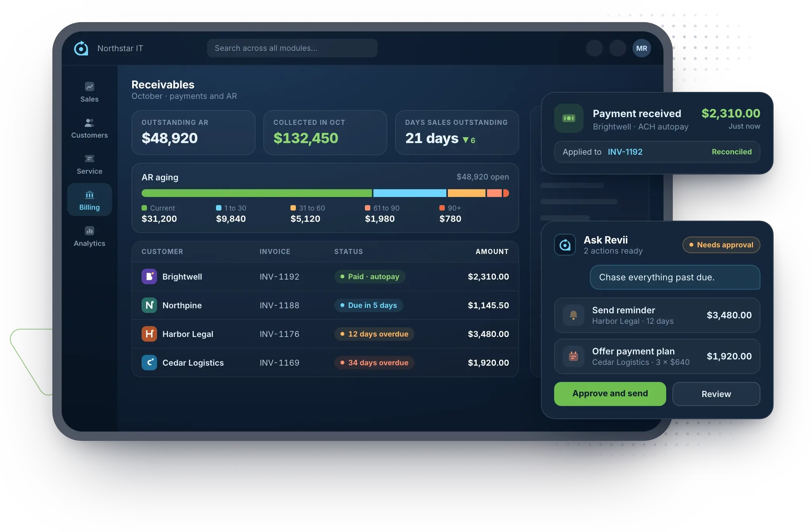Screen dimensions: 812x532
Task: Click the Search across all modules field
Action: [x=292, y=48]
